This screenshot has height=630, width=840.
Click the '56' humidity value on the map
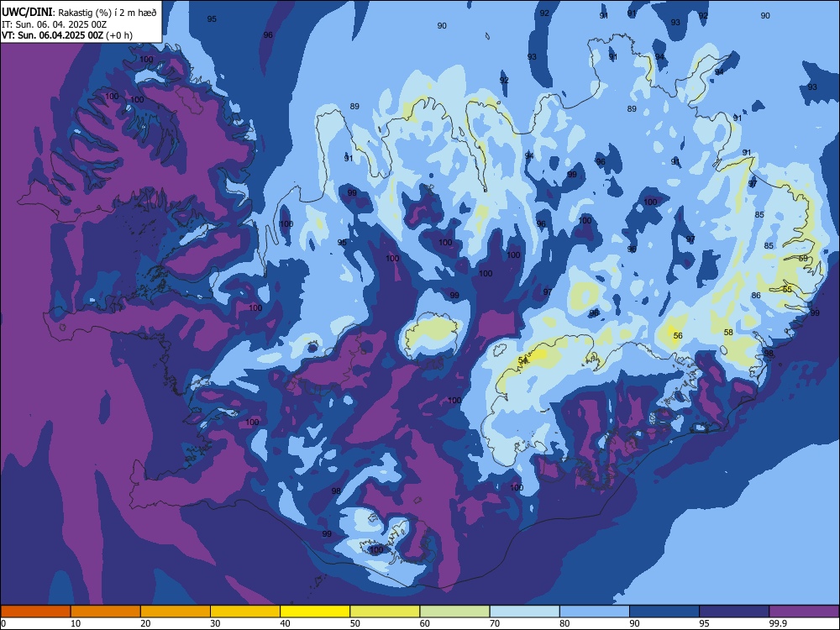pyautogui.click(x=678, y=335)
